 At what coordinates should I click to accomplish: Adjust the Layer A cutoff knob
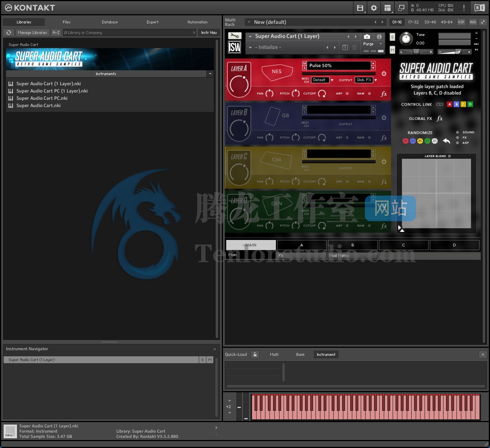pos(322,94)
